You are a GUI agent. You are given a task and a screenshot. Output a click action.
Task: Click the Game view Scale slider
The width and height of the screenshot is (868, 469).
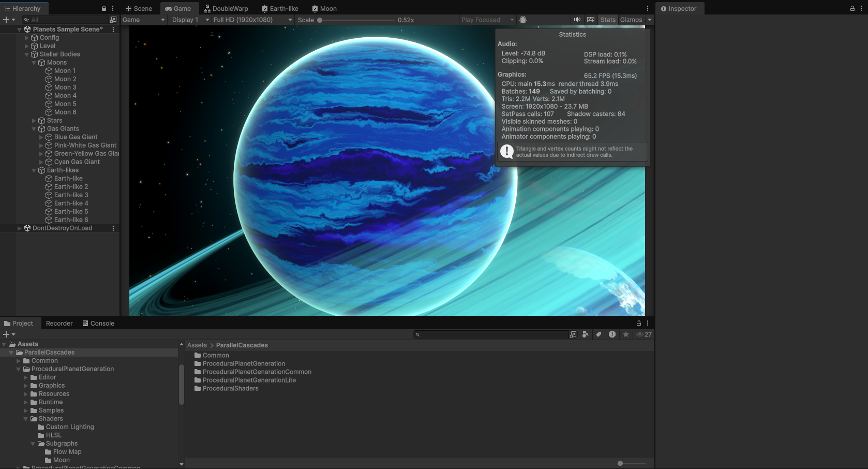pyautogui.click(x=357, y=20)
